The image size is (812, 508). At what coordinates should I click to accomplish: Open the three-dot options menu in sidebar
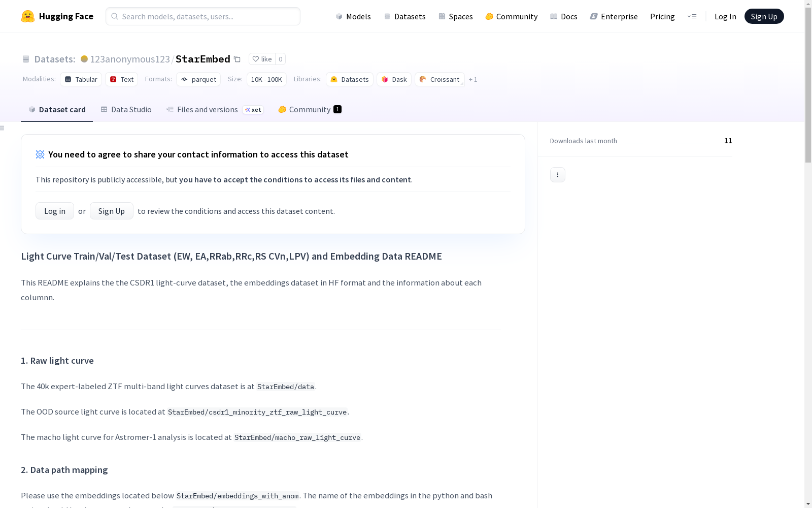[x=558, y=175]
